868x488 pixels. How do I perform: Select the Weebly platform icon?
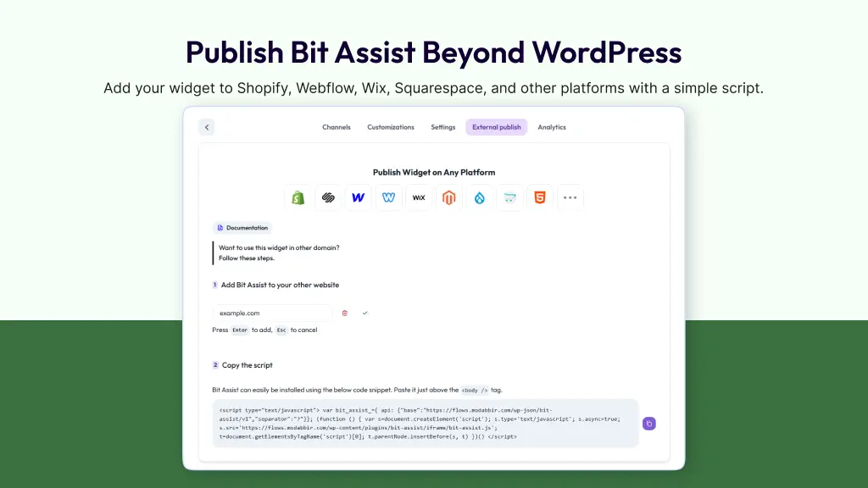[x=388, y=197]
